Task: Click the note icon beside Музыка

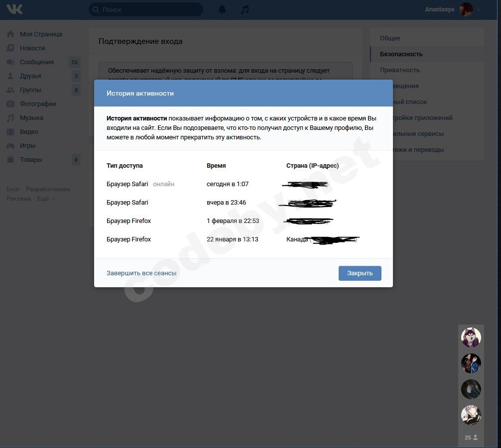Action: pos(10,118)
